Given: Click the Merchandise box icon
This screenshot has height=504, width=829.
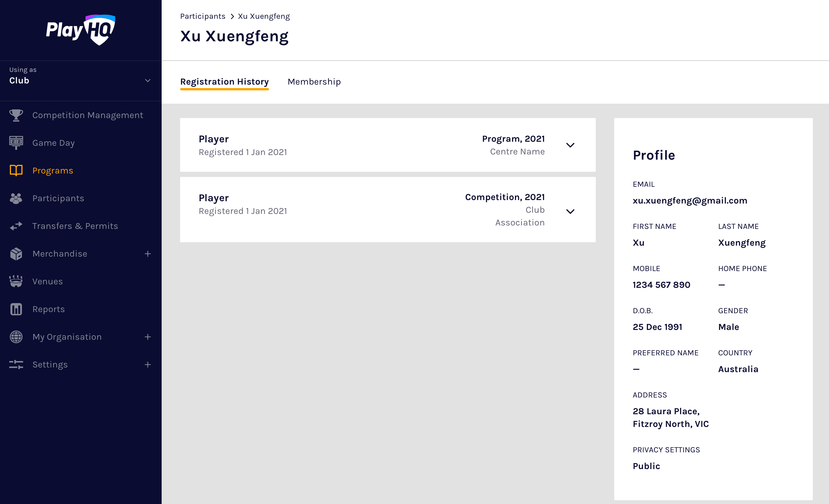Looking at the screenshot, I should (x=16, y=254).
